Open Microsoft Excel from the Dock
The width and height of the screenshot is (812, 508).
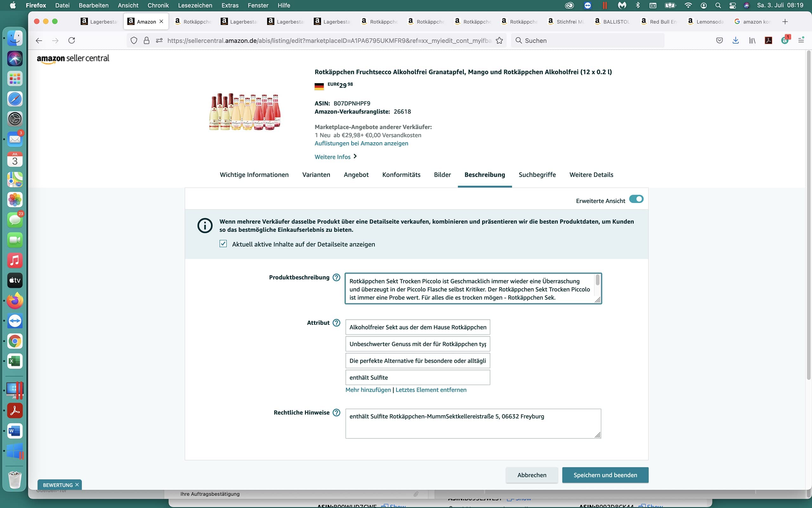click(15, 361)
